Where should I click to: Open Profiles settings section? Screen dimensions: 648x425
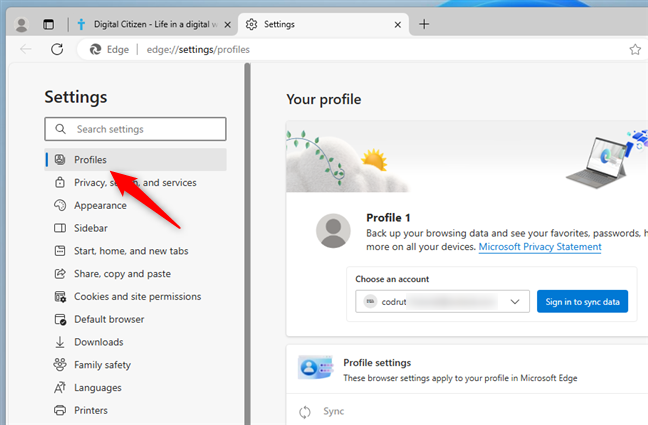[x=136, y=160]
